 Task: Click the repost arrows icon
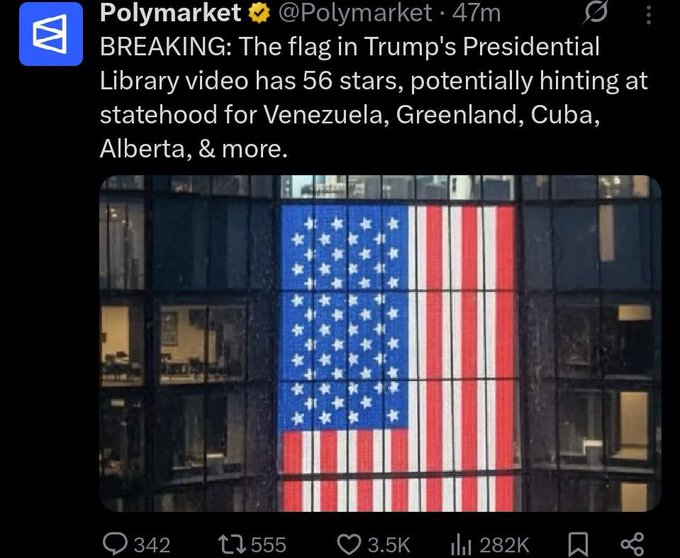232,543
